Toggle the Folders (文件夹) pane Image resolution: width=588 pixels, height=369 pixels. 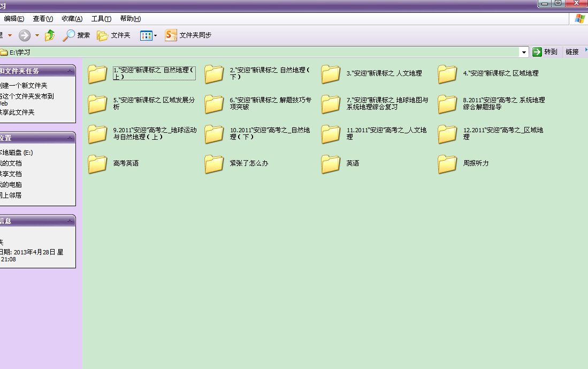[x=113, y=35]
